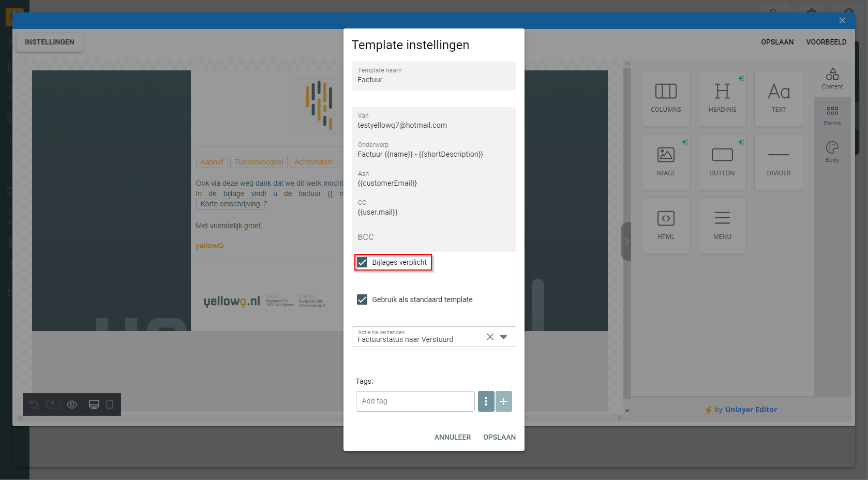Image resolution: width=868 pixels, height=480 pixels.
Task: Uncheck the Bijlages verplicht checkbox
Action: click(362, 262)
